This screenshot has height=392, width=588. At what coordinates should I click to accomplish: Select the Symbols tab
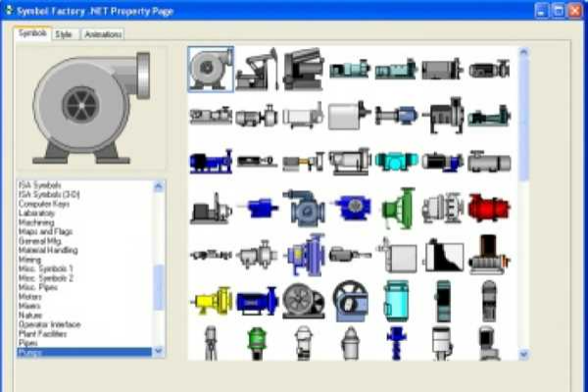pyautogui.click(x=32, y=33)
